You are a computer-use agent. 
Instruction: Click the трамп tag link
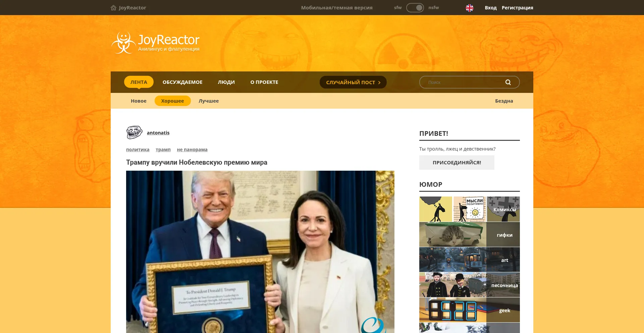click(163, 150)
